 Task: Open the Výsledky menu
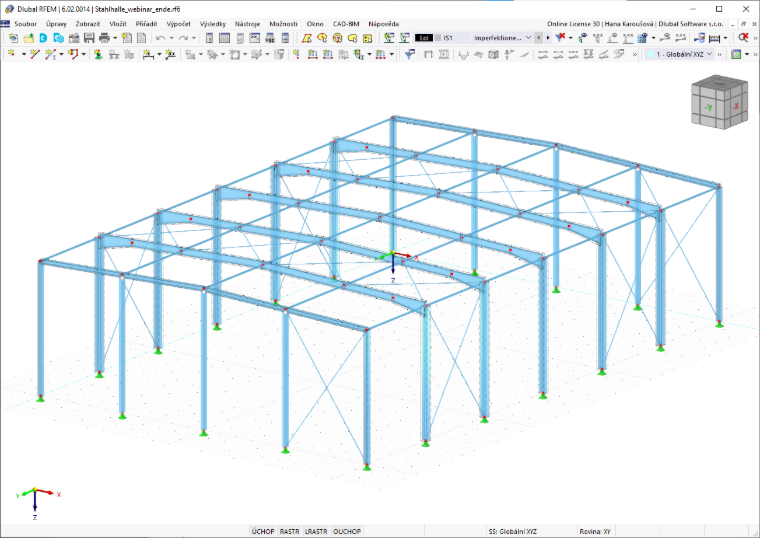213,24
